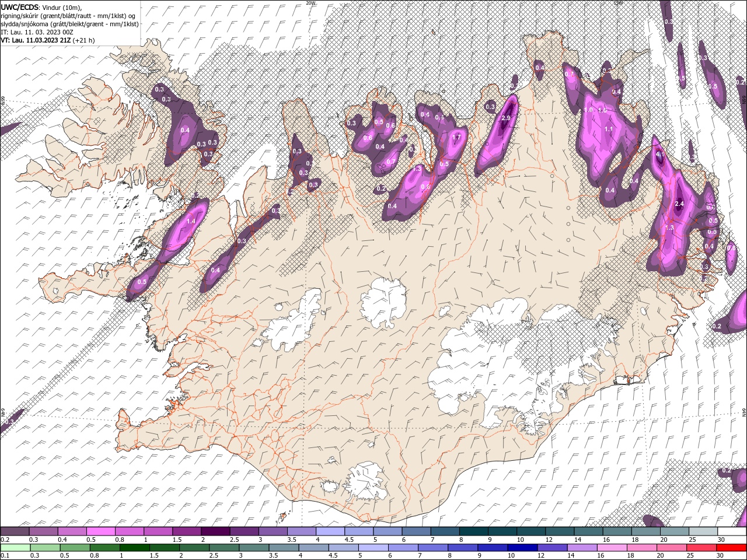Click the dark mauve snow legend swatch labeled 0.2
Viewport: 747px width, 560px height.
pyautogui.click(x=15, y=531)
